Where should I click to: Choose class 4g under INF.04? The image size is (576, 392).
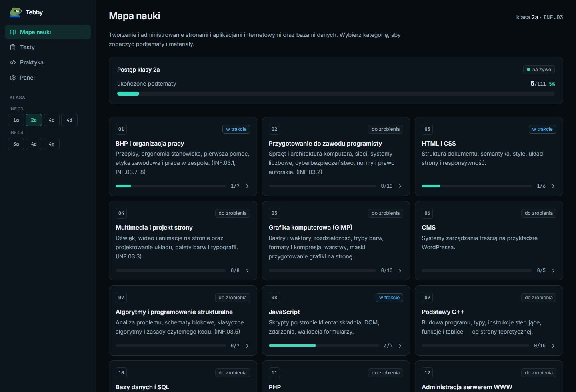[x=52, y=144]
